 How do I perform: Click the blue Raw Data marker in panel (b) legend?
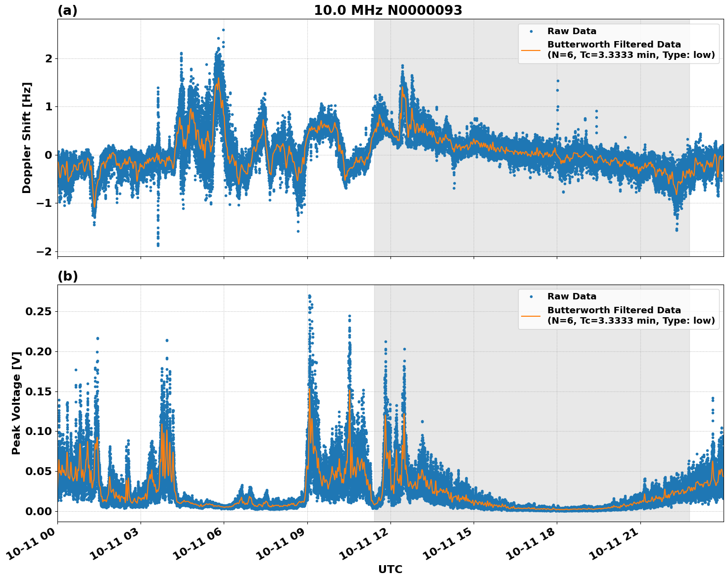click(531, 296)
